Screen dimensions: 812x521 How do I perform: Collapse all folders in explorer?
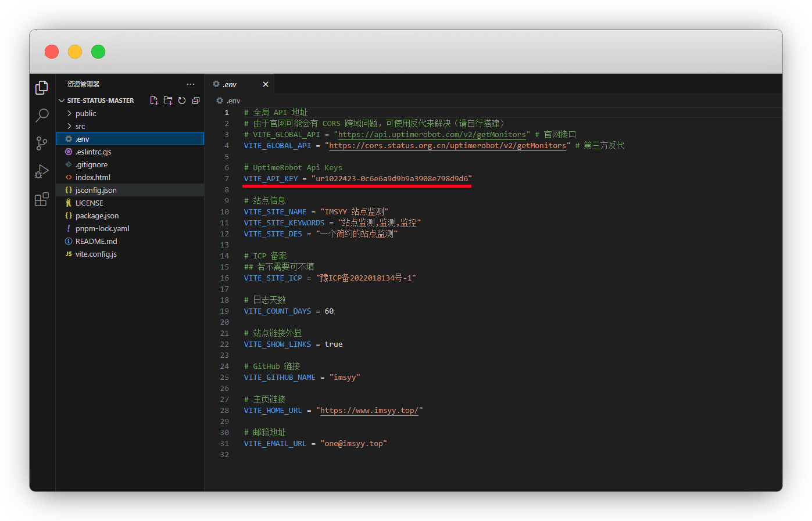196,100
